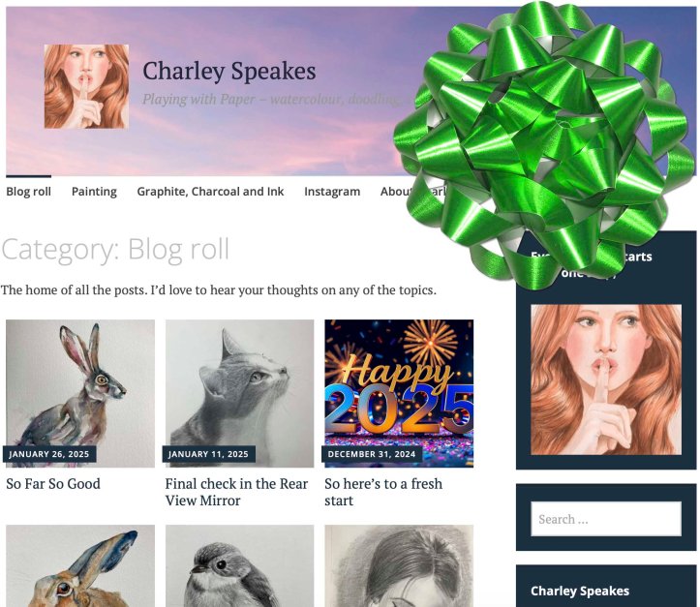
Task: Open the grey cat drawing thumbnail
Action: click(x=240, y=393)
